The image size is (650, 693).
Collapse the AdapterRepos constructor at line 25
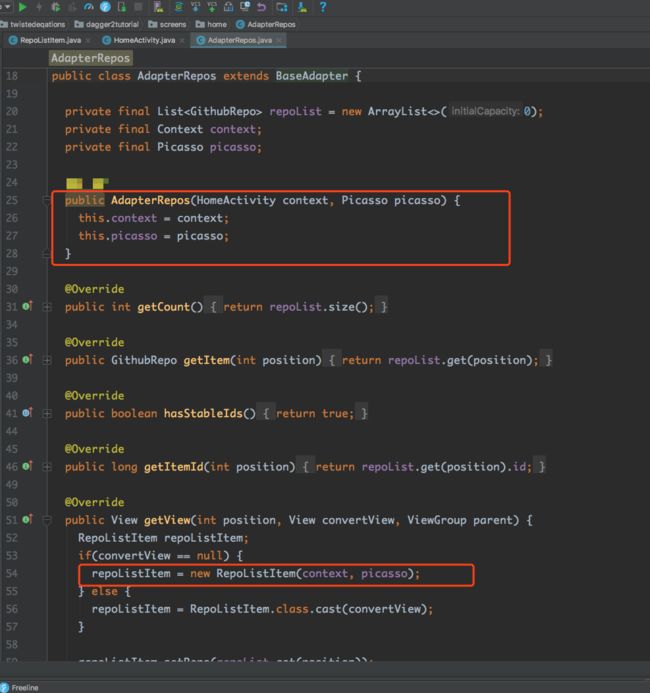46,201
